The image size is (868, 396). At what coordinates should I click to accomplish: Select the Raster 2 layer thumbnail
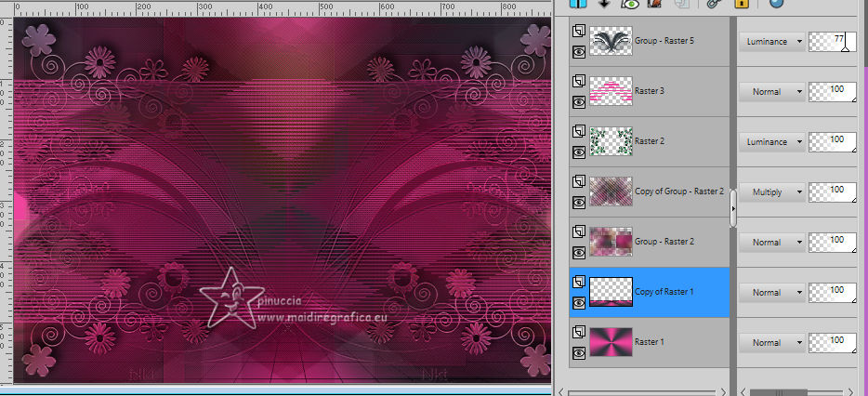[612, 141]
